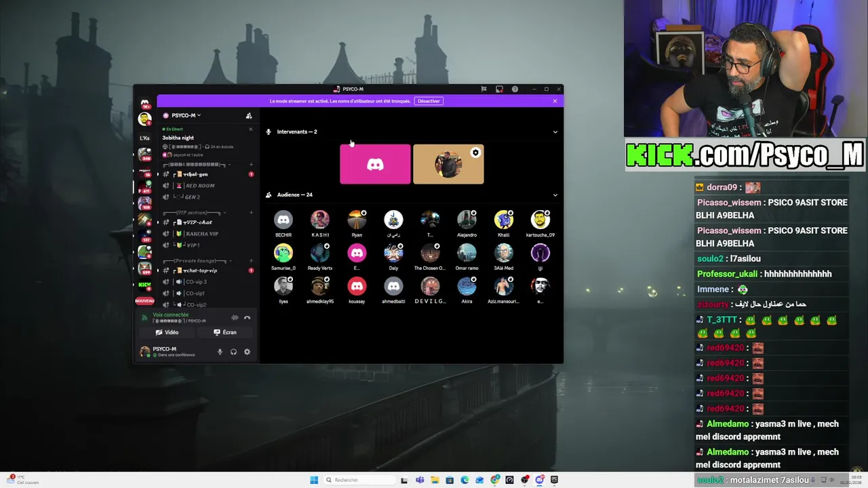Open audience member koussay avatar
868x488 pixels.
point(357,286)
